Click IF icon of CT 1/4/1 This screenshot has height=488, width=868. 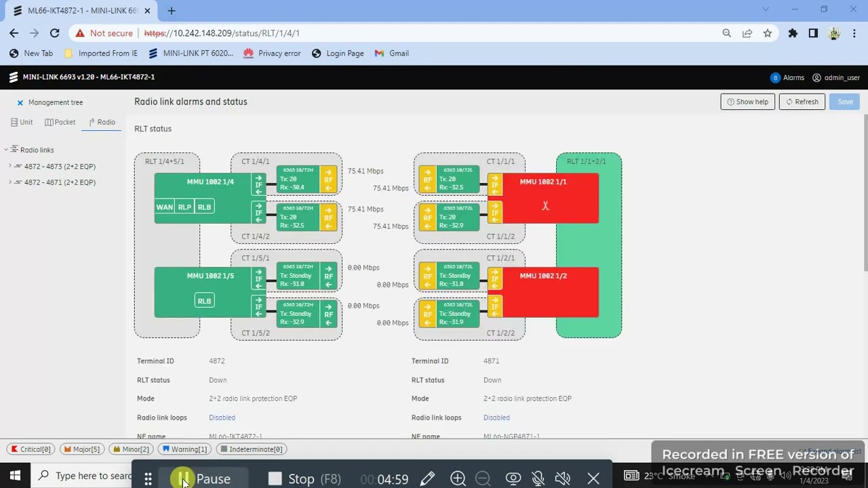click(258, 184)
